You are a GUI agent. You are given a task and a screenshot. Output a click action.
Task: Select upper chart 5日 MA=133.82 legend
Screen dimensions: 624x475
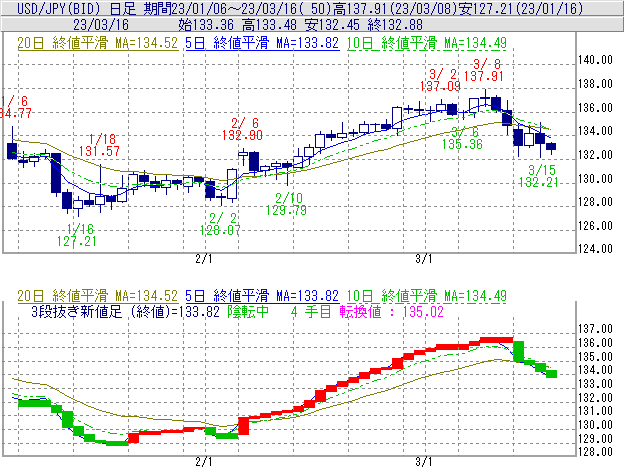pyautogui.click(x=262, y=44)
